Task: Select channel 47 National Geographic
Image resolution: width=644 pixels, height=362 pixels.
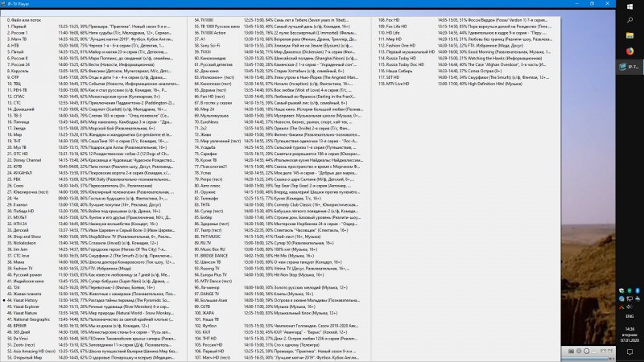Action: pos(28,319)
